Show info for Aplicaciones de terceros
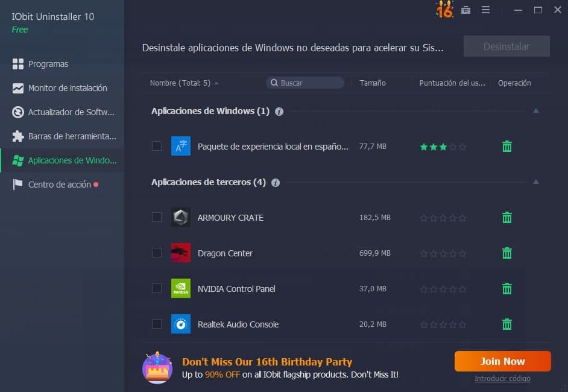The width and height of the screenshot is (568, 392). pos(276,183)
